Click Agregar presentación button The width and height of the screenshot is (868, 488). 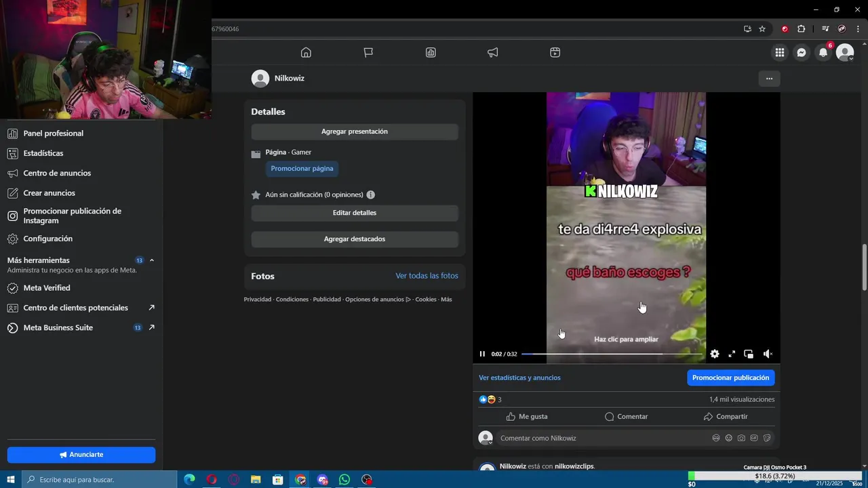click(355, 131)
